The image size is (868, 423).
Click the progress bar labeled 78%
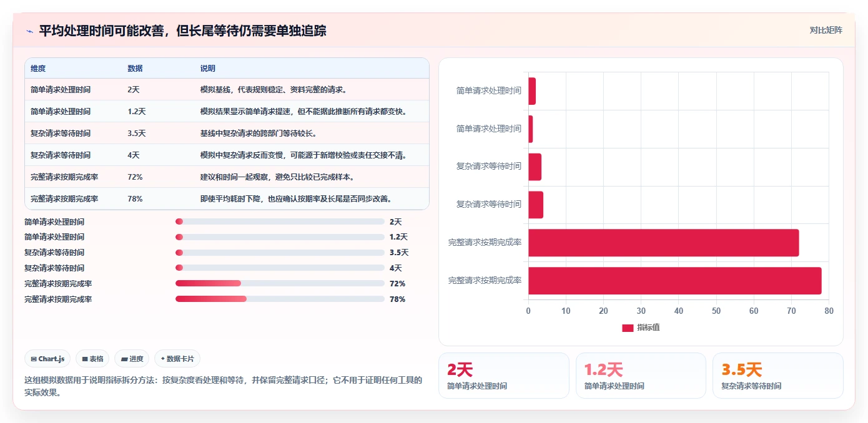point(280,299)
